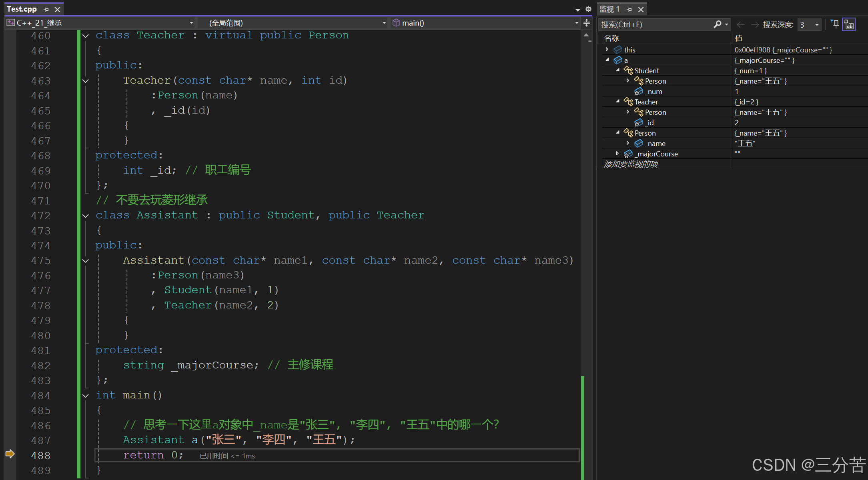Click the back arrow in Watch search
The image size is (868, 480).
click(741, 25)
